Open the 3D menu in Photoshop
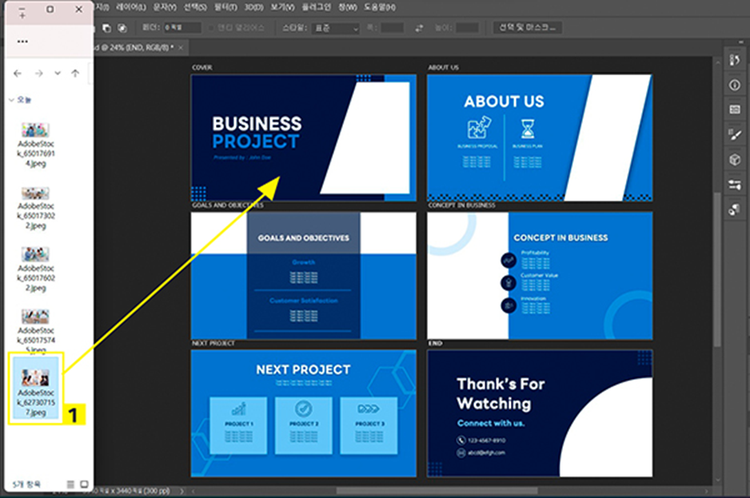 (x=254, y=7)
